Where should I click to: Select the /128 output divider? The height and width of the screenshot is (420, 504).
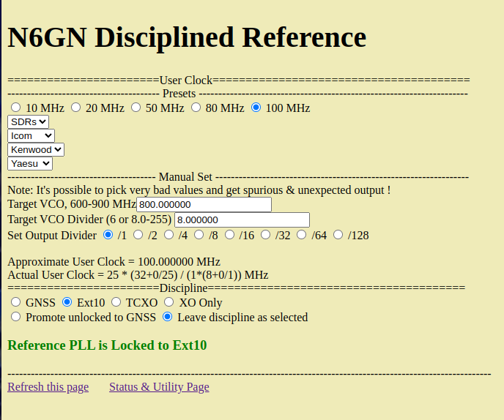338,235
